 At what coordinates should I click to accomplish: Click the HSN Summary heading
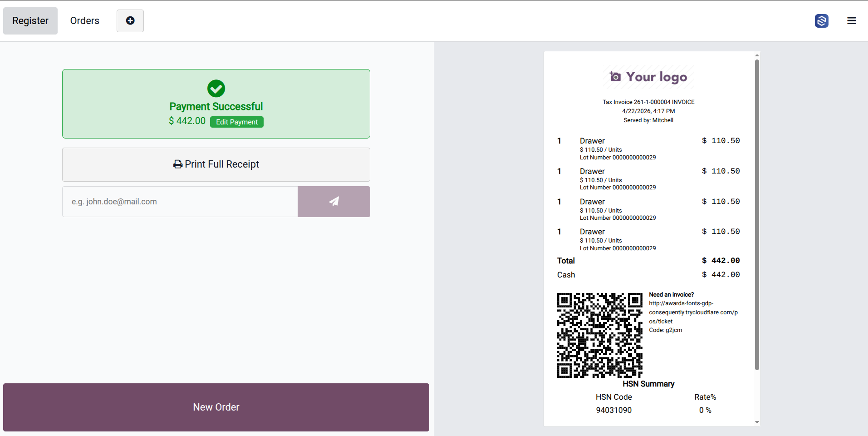(648, 384)
